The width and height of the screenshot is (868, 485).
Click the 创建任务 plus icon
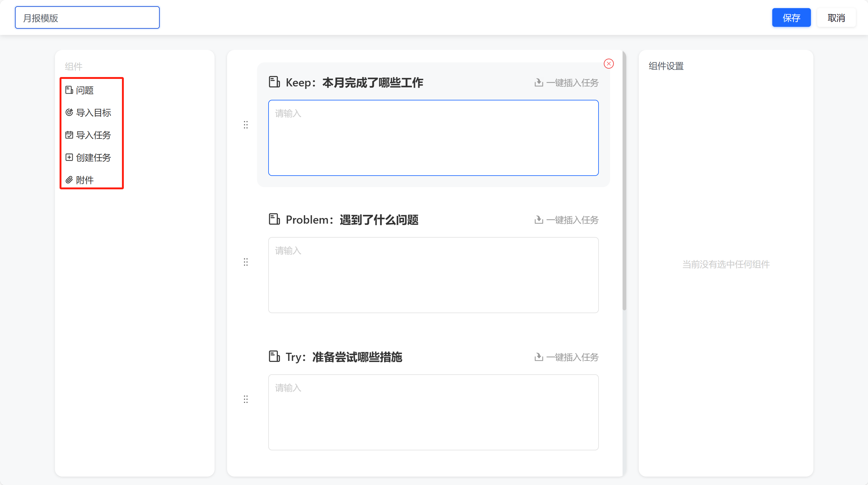[x=69, y=158]
